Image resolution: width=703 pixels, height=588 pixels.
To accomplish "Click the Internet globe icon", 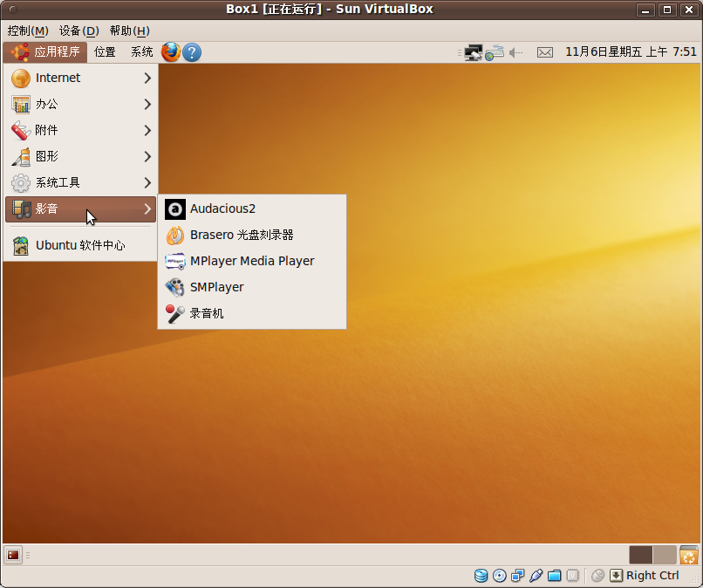I will [x=21, y=78].
